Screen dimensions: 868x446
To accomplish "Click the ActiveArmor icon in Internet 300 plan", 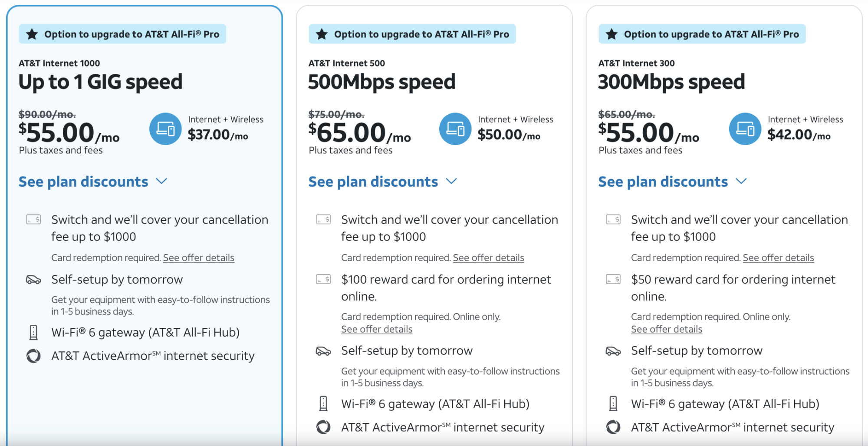I will (613, 427).
